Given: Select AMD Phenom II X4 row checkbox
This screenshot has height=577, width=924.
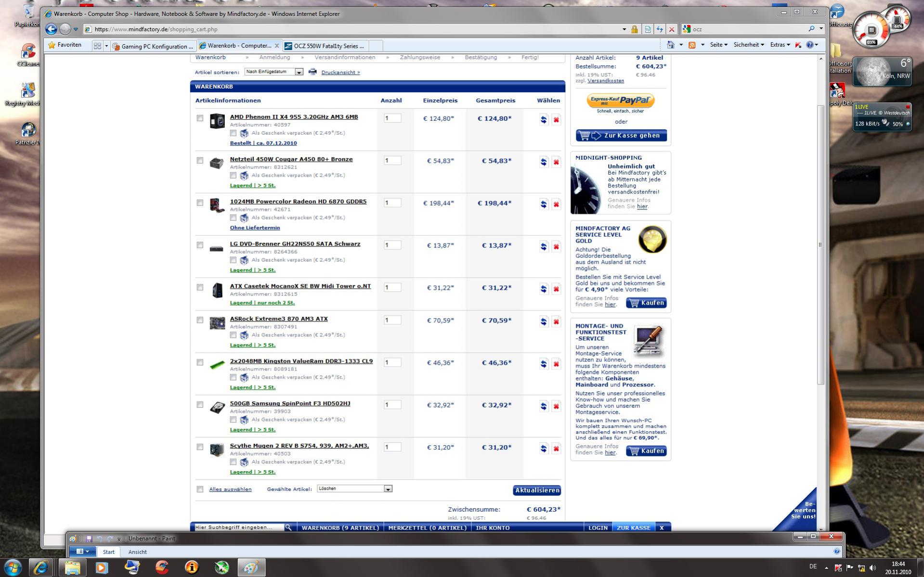Looking at the screenshot, I should click(200, 118).
